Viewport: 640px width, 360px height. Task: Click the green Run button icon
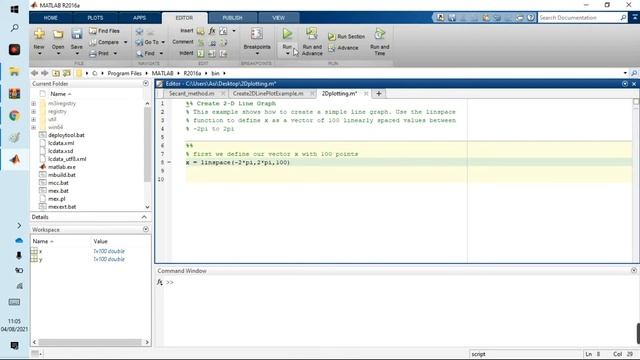click(287, 34)
